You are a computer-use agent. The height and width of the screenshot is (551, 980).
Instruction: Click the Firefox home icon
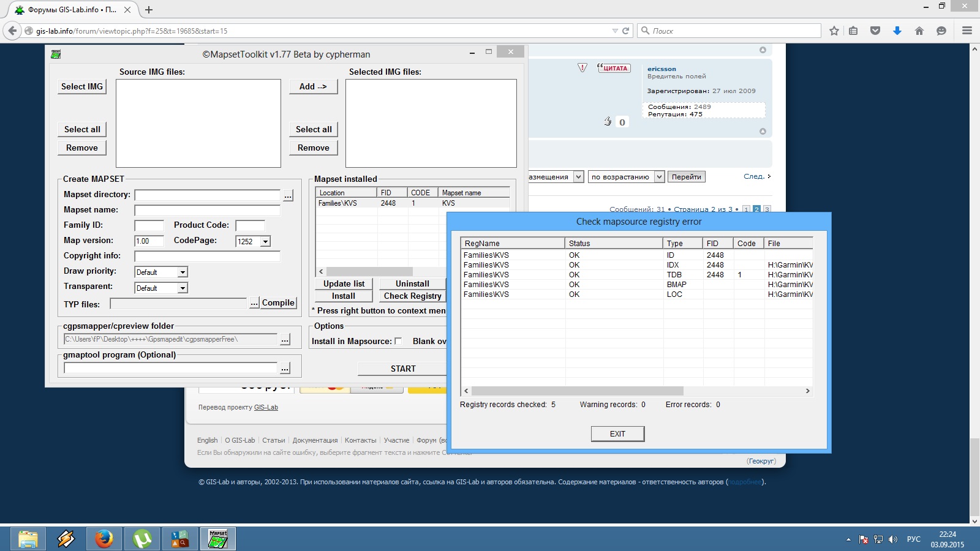pos(919,31)
